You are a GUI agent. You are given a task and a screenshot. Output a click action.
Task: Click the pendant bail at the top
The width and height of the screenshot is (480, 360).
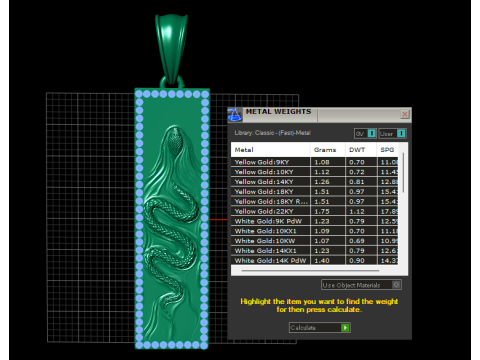coord(171,48)
